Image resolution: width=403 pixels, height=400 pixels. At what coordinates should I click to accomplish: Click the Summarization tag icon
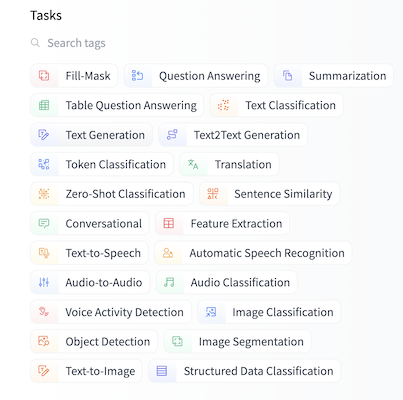(288, 76)
